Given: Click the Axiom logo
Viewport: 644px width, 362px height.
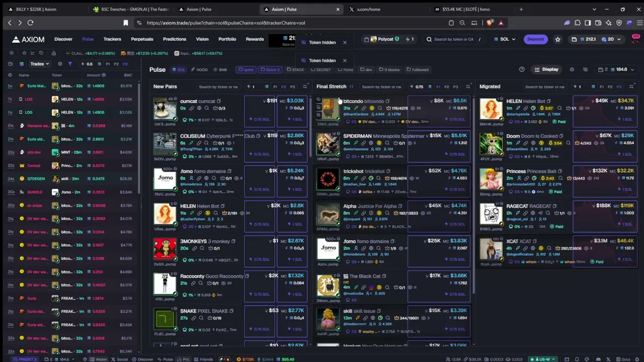Looking at the screenshot, I should click(28, 39).
